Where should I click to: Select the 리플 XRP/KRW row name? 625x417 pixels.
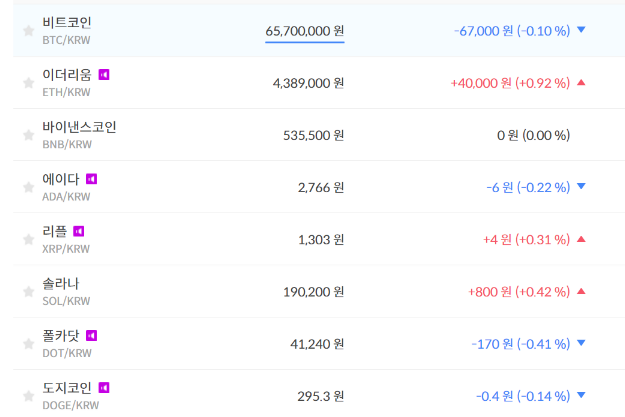coord(55,231)
